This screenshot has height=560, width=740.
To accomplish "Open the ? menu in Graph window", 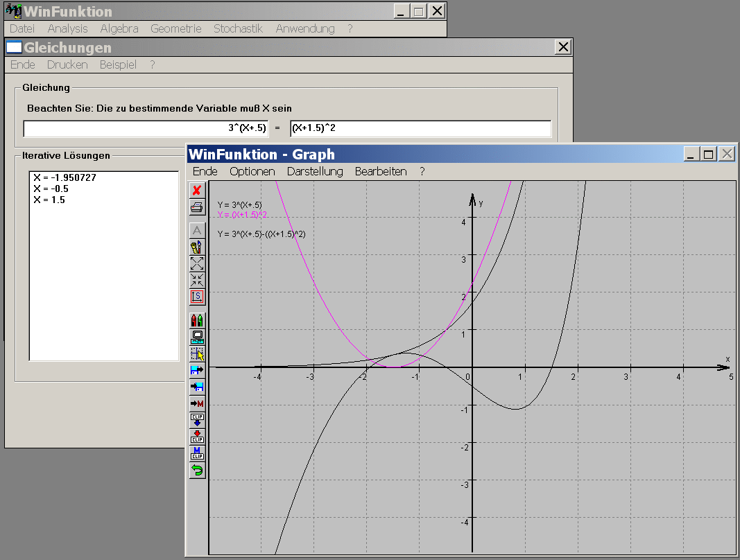I will tap(422, 171).
